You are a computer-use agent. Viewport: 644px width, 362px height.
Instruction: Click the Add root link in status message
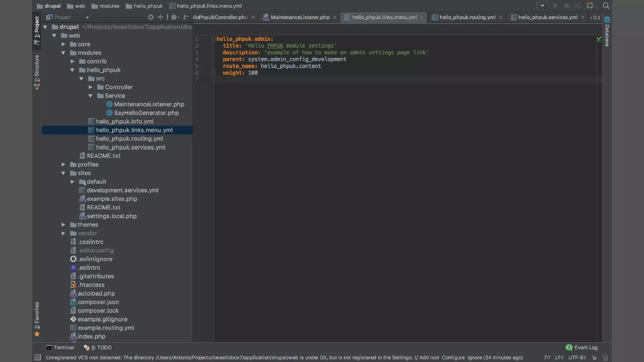click(429, 358)
